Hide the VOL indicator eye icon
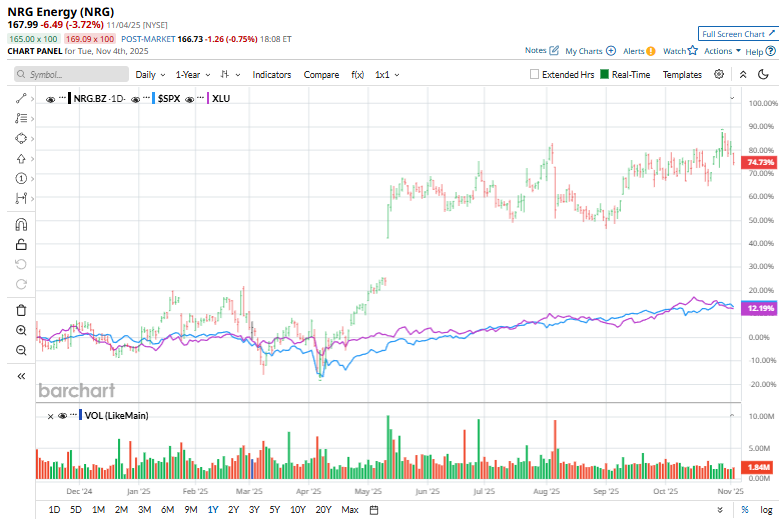The width and height of the screenshot is (782, 527). pos(62,415)
